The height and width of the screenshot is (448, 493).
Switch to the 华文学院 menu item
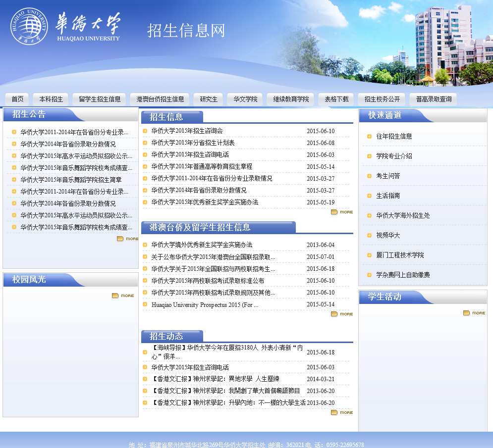245,100
